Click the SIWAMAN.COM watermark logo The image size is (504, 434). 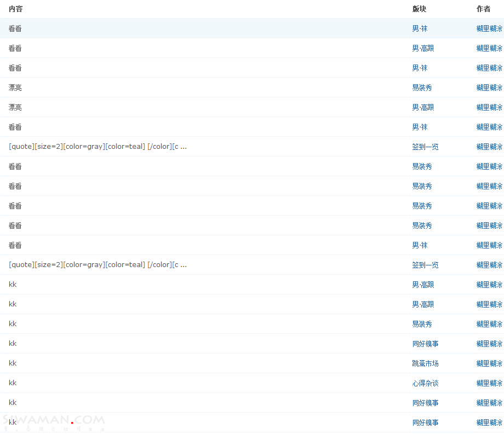(x=54, y=421)
